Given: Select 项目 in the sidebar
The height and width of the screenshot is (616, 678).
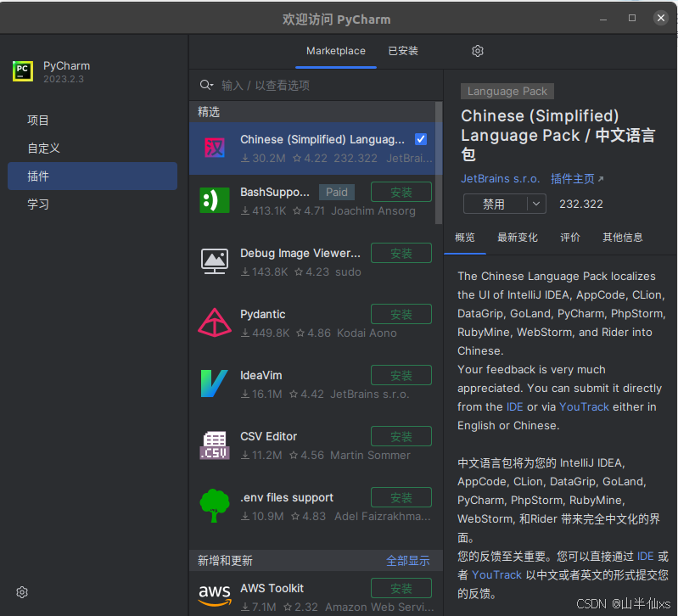Looking at the screenshot, I should (x=92, y=120).
